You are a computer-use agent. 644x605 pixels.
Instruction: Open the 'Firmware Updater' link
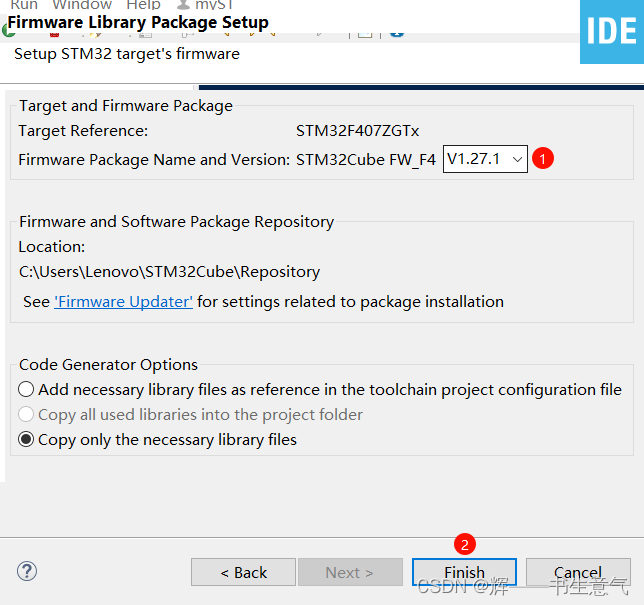(x=123, y=302)
